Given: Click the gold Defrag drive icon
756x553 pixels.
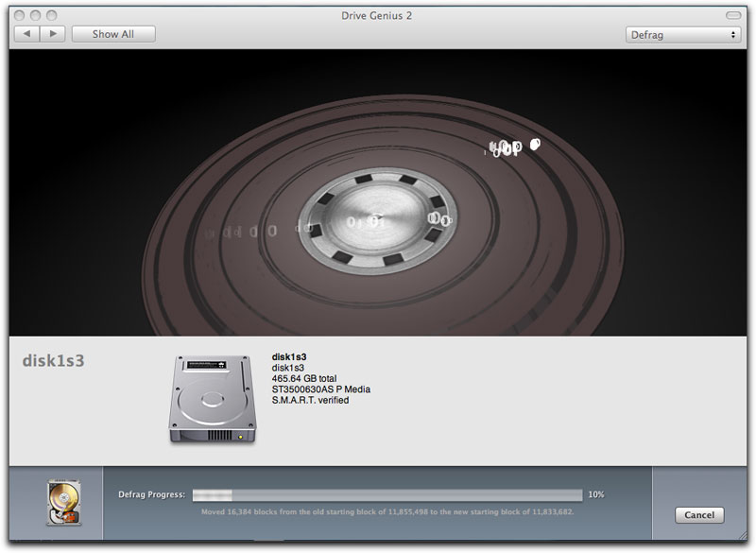Looking at the screenshot, I should tap(64, 502).
